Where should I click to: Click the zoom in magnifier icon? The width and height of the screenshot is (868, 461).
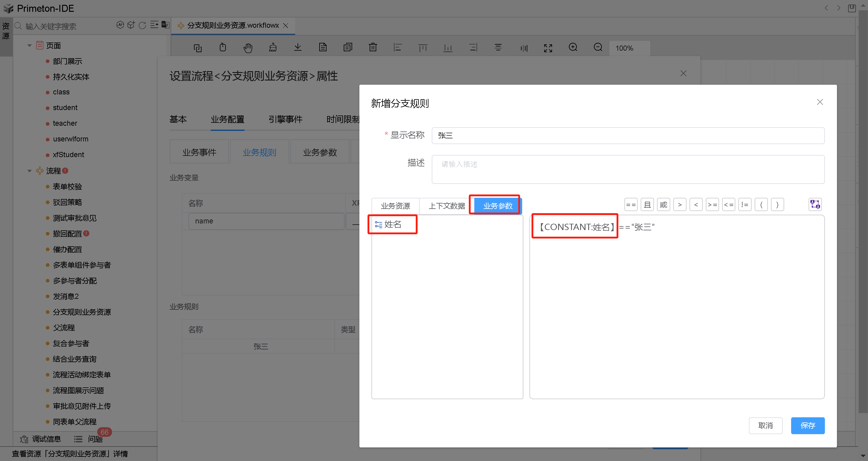point(573,47)
